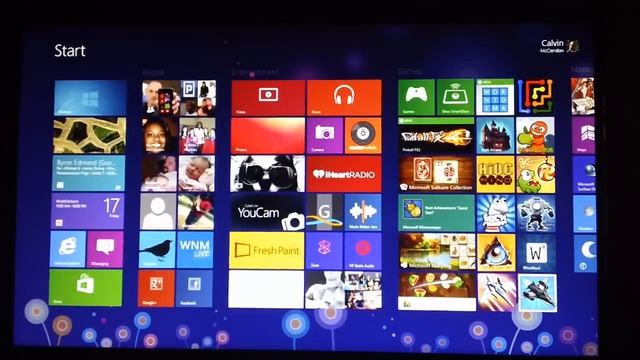Open the white cartoon creature game tile
The height and width of the screenshot is (360, 640).
[x=496, y=213]
